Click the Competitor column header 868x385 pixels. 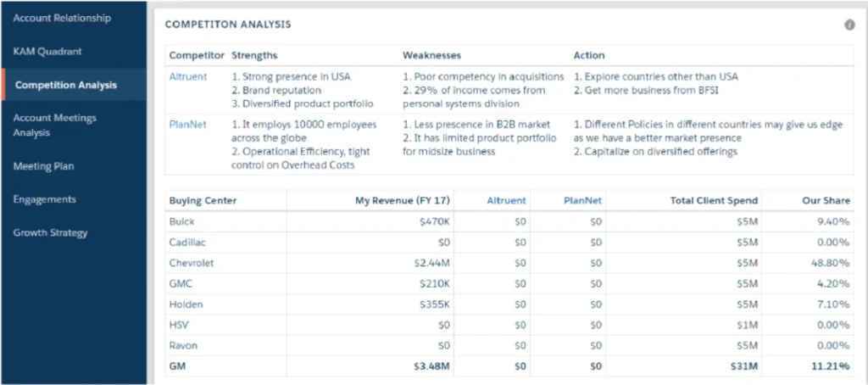pyautogui.click(x=197, y=55)
